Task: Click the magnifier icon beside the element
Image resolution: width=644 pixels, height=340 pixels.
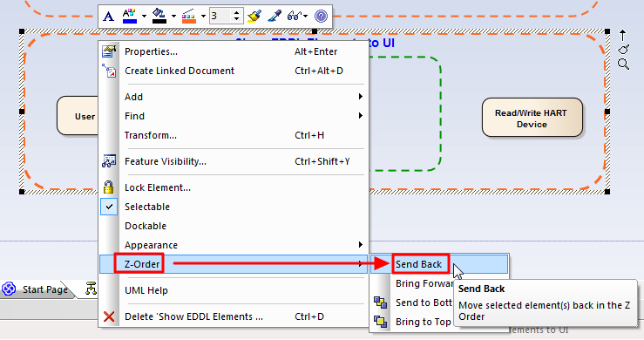Action: click(623, 65)
